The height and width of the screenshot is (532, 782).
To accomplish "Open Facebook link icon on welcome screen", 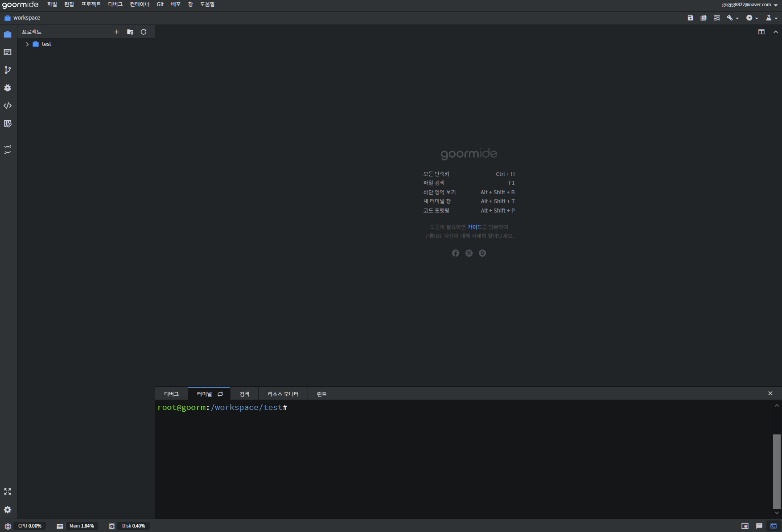I will (x=456, y=253).
